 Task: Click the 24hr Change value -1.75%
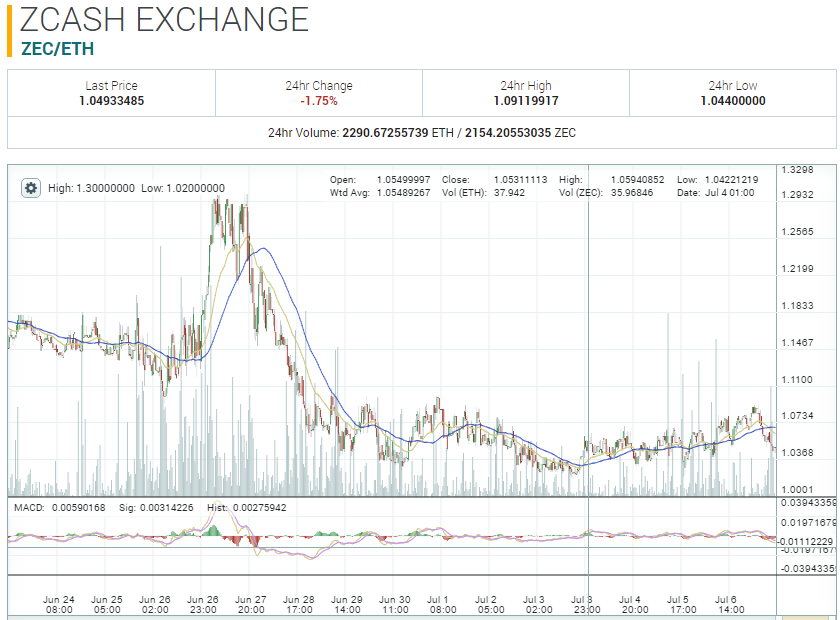[319, 101]
